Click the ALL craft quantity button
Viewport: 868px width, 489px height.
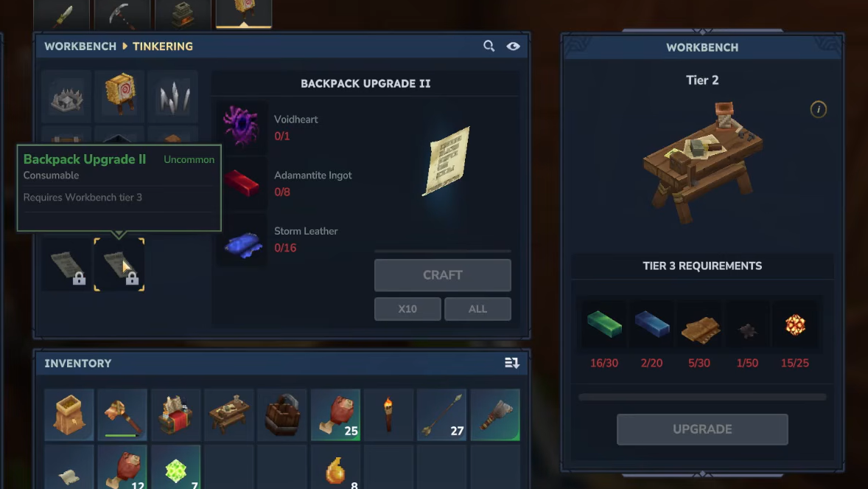pyautogui.click(x=477, y=309)
